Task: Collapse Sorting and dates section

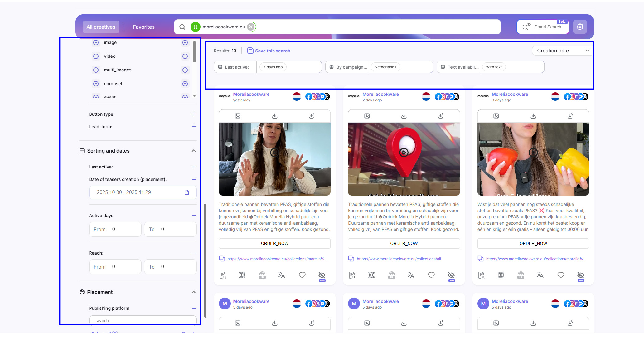Action: click(x=193, y=151)
